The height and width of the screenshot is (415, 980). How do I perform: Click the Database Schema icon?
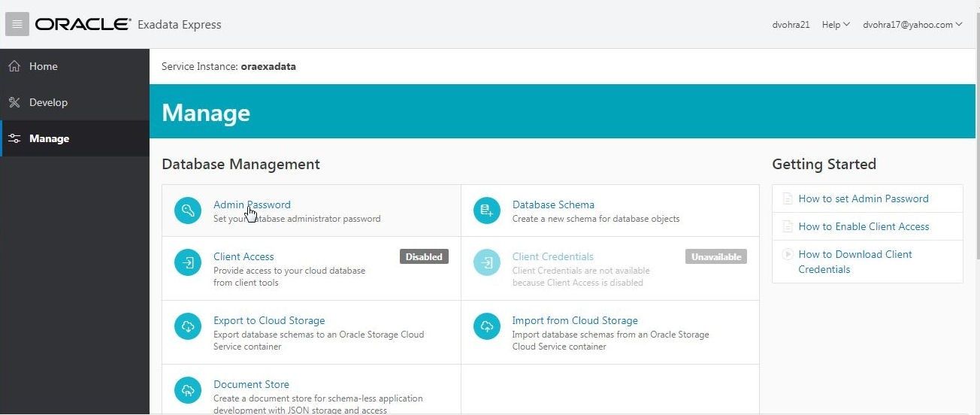pos(487,211)
